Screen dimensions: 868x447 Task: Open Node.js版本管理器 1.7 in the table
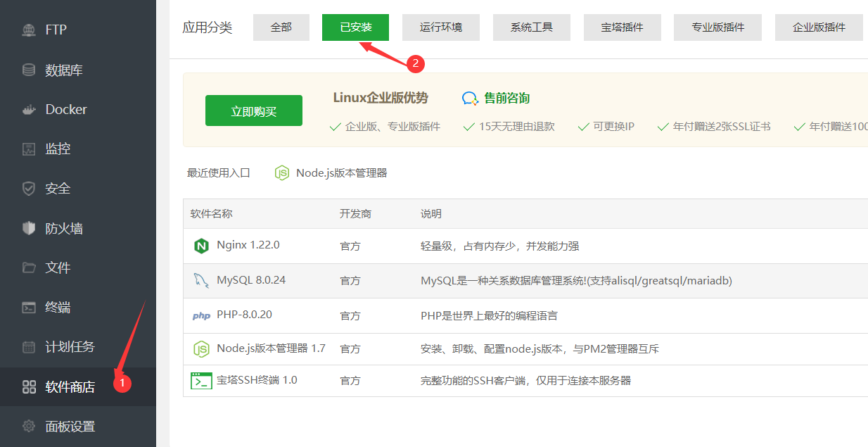click(271, 348)
